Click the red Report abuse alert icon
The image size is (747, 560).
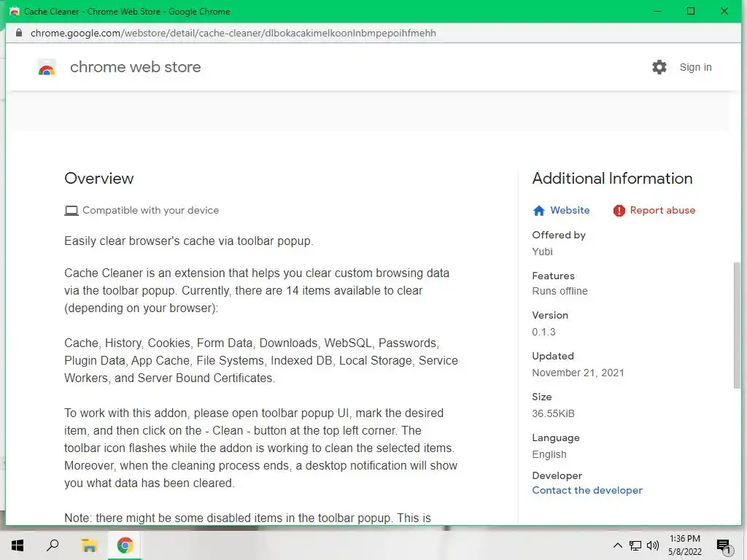tap(619, 211)
